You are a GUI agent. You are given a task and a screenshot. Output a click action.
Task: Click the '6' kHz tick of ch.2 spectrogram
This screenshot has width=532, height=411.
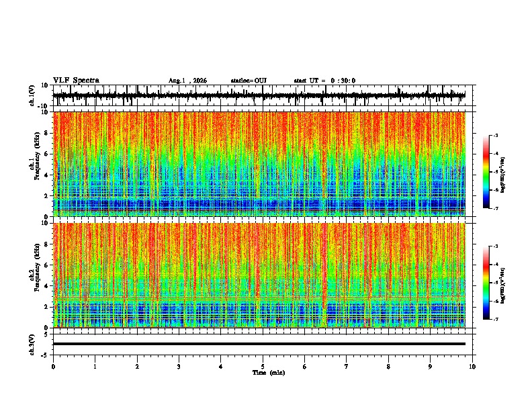point(47,265)
